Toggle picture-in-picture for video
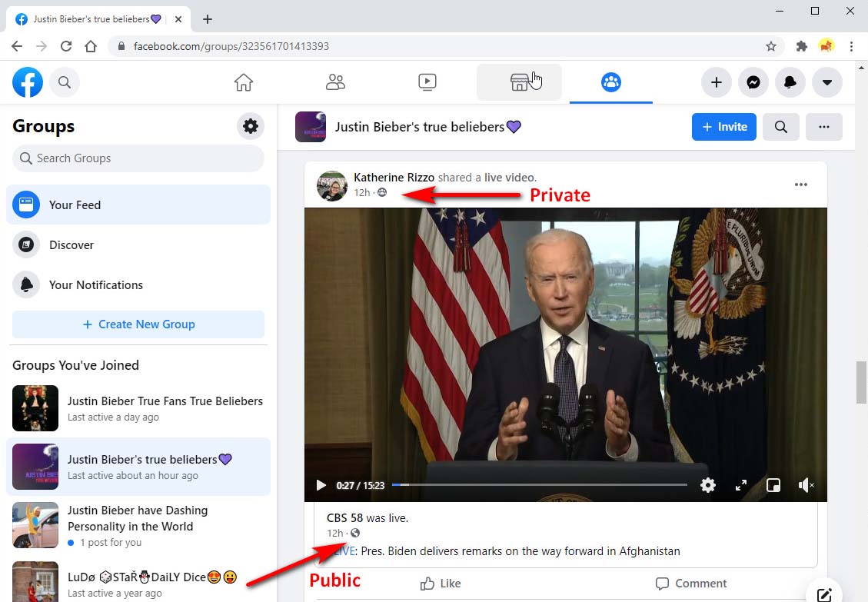This screenshot has height=602, width=868. point(773,485)
